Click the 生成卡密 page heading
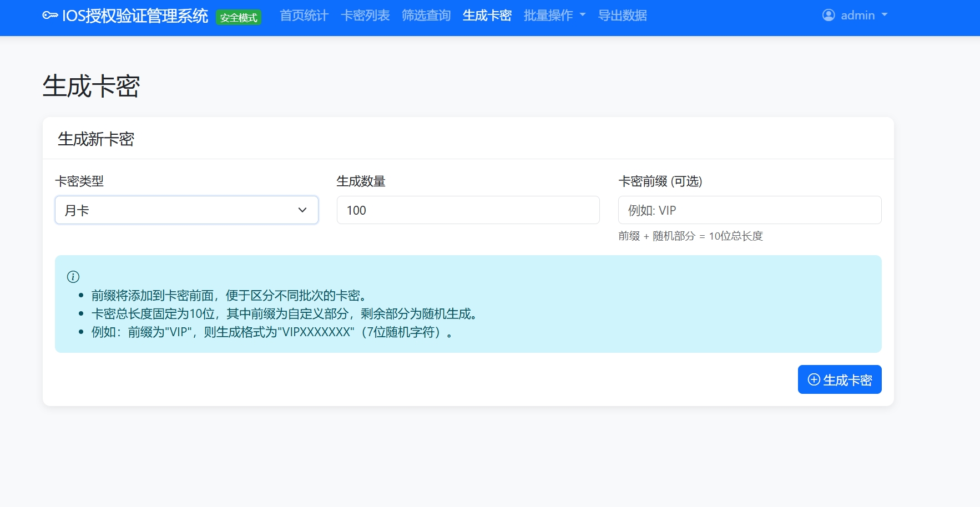Screen dimensions: 980x507 (x=92, y=86)
